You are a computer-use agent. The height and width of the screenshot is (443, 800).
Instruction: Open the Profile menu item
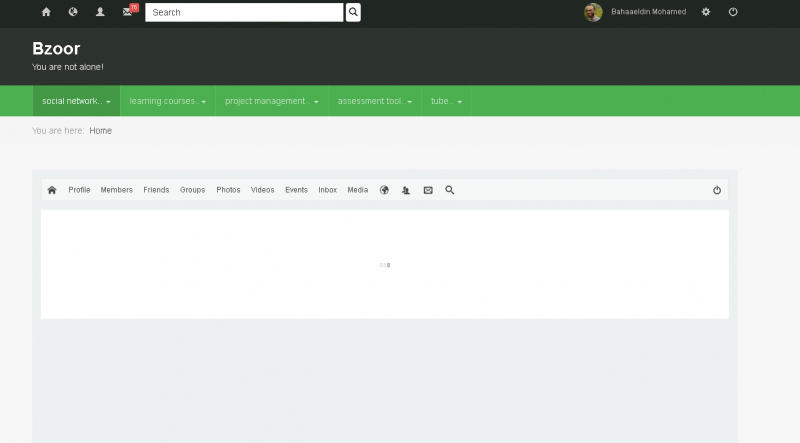(79, 190)
